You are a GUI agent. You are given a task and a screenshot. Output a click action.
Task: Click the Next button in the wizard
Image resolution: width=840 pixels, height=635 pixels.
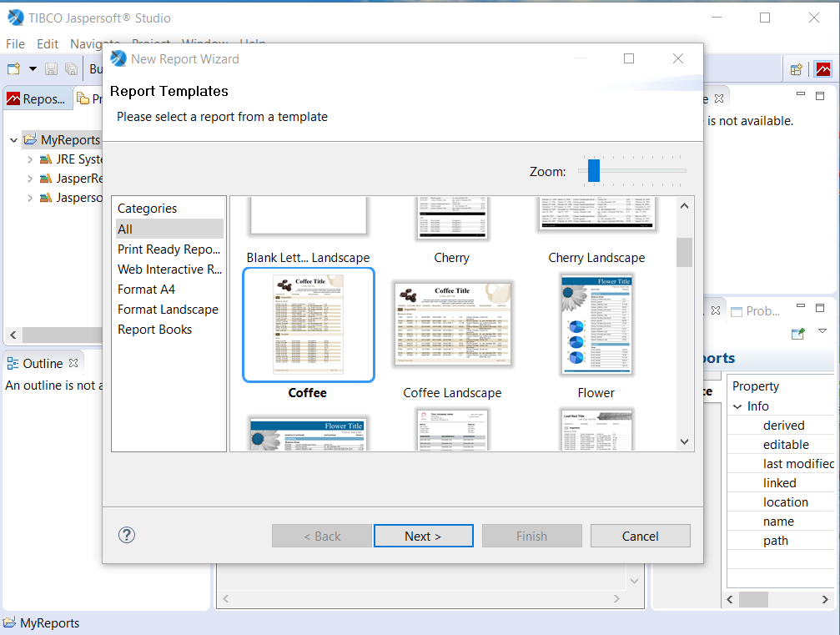[x=423, y=535]
